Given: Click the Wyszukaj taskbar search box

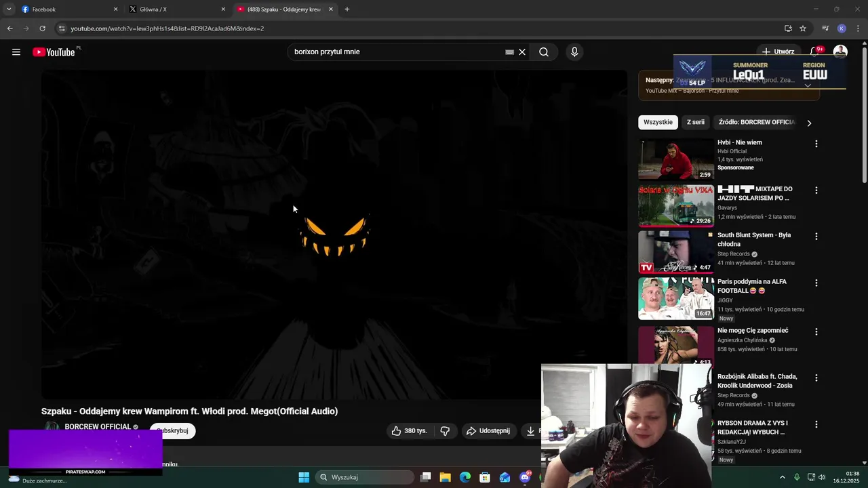Looking at the screenshot, I should click(x=366, y=477).
